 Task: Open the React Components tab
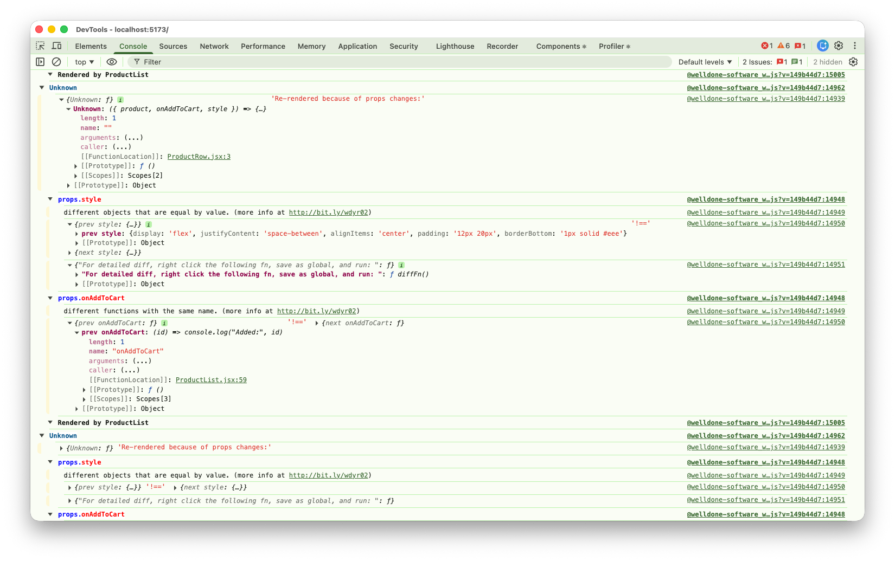click(x=561, y=46)
